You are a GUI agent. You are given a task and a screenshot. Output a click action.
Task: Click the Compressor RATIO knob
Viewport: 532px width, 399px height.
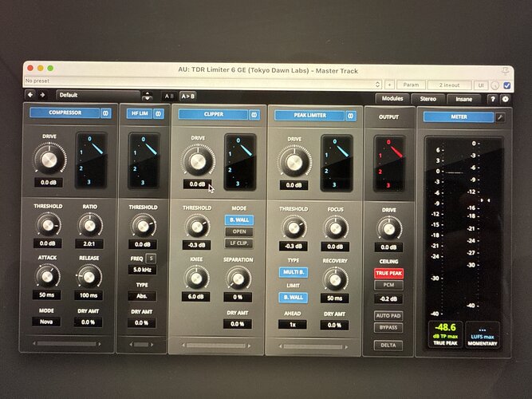pos(90,226)
